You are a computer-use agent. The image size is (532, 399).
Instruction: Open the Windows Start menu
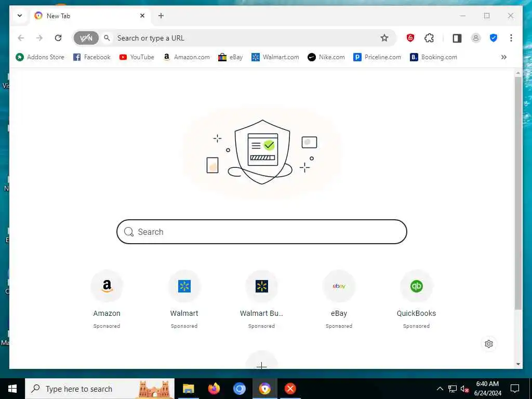(12, 389)
